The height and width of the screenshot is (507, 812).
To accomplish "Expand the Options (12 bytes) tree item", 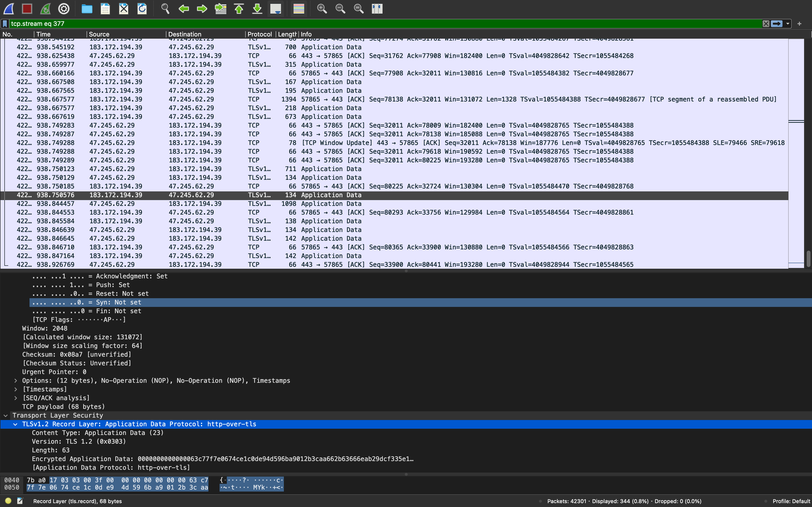I will point(15,381).
